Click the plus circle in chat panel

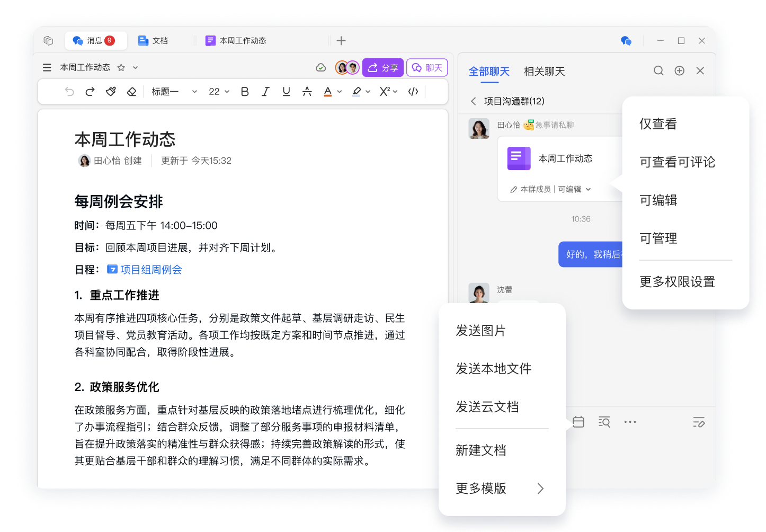tap(679, 71)
